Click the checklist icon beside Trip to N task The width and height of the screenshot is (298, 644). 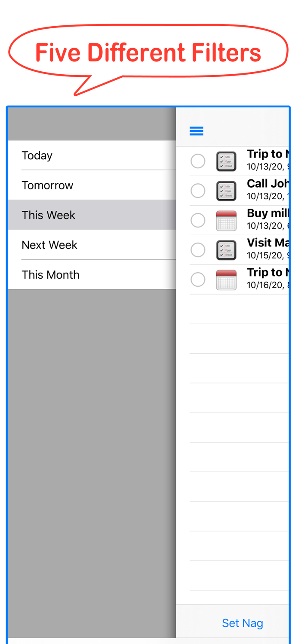tap(226, 161)
